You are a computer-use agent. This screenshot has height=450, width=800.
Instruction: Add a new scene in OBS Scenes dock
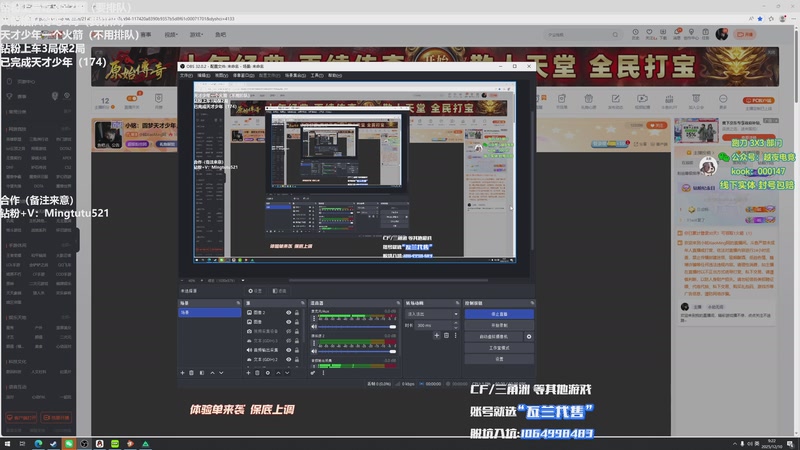183,373
